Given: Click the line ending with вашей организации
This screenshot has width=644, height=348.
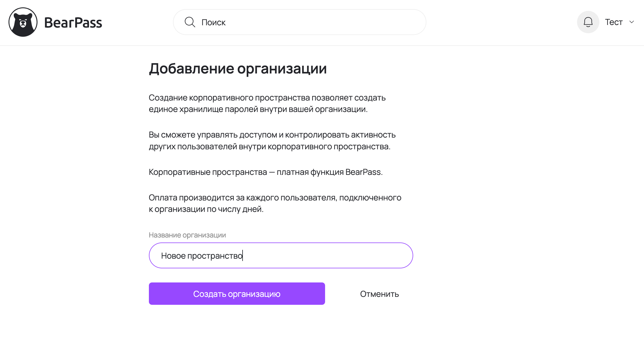Looking at the screenshot, I should 258,109.
